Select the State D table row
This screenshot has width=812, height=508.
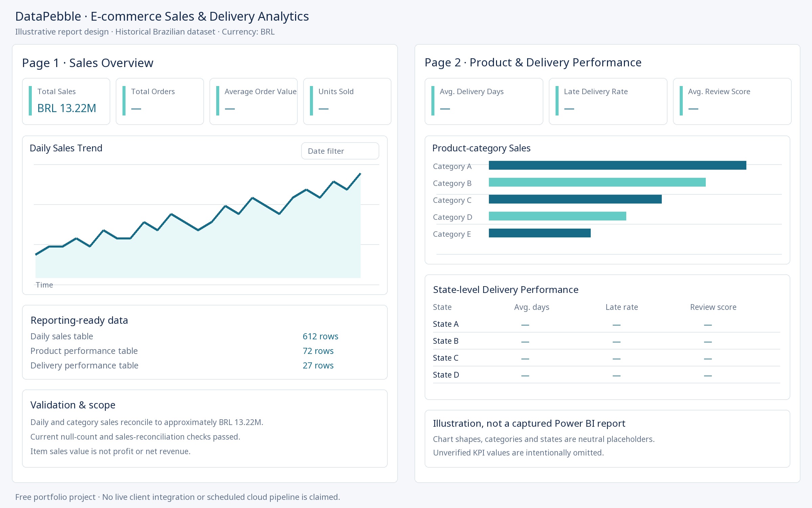tap(607, 375)
